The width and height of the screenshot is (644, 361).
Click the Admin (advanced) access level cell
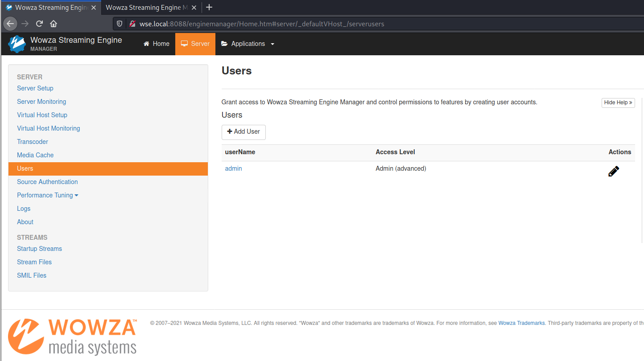pos(401,168)
